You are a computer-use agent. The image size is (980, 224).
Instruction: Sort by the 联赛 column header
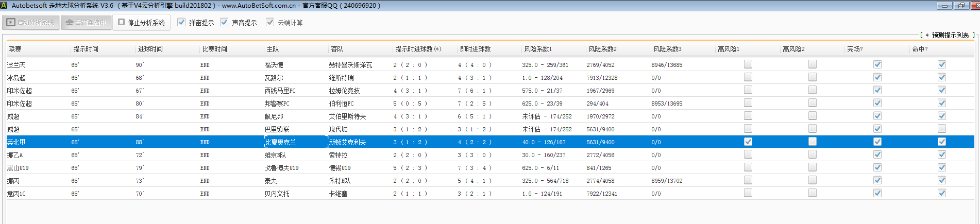[15, 49]
